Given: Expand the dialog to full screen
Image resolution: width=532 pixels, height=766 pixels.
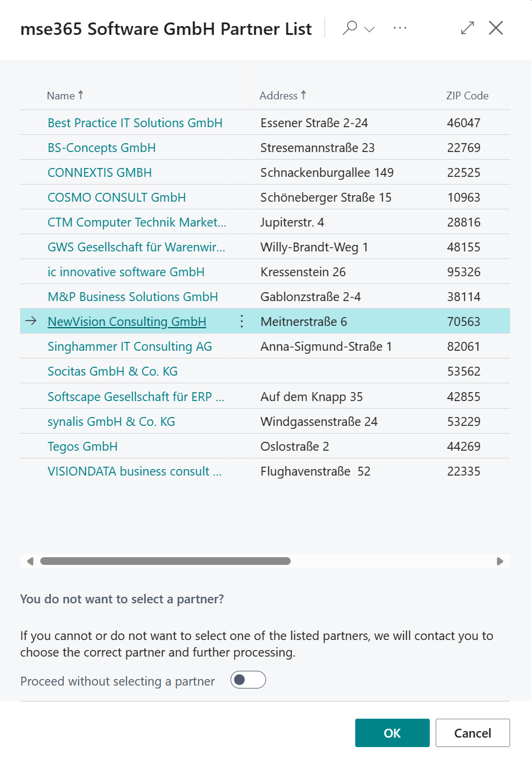Looking at the screenshot, I should coord(467,28).
